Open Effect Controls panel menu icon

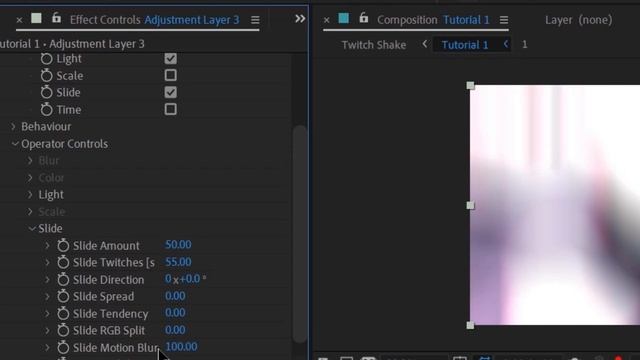255,20
